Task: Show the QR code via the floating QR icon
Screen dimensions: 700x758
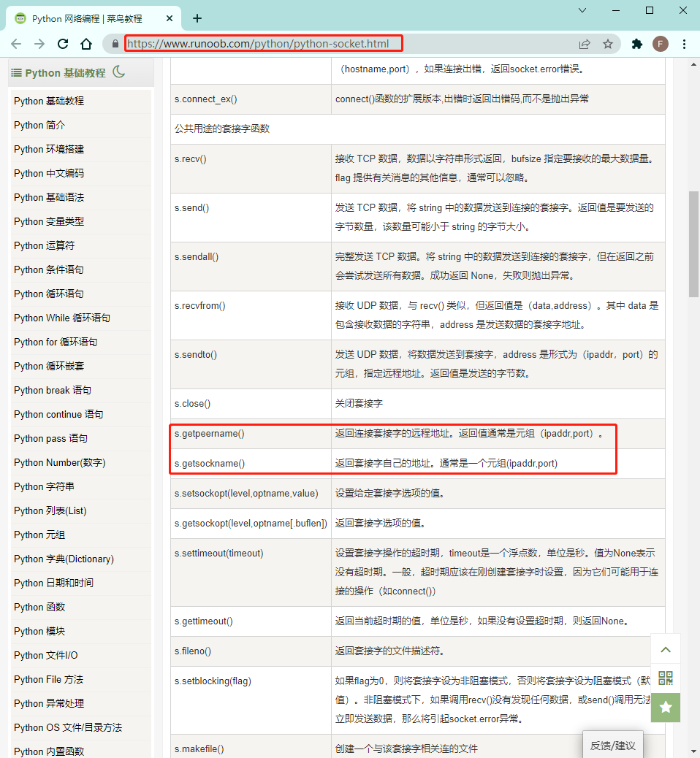Action: tap(666, 678)
